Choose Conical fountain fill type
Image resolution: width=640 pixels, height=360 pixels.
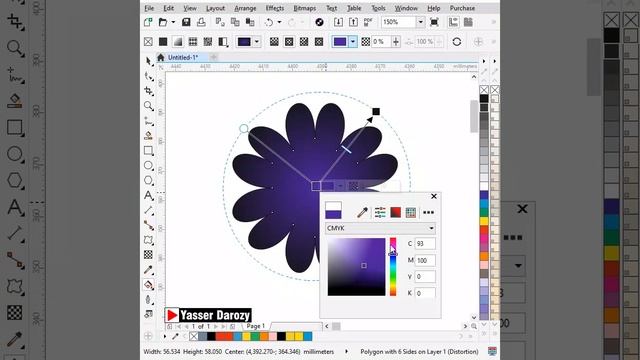tap(304, 42)
